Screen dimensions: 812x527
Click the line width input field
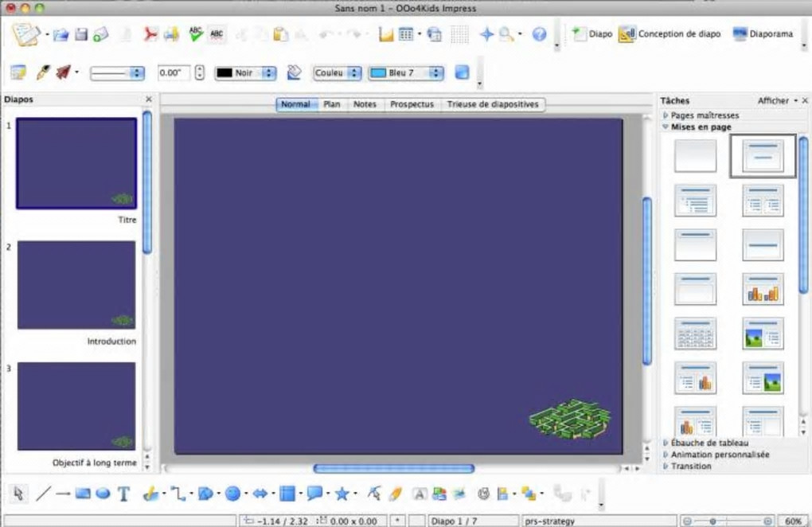[x=174, y=73]
